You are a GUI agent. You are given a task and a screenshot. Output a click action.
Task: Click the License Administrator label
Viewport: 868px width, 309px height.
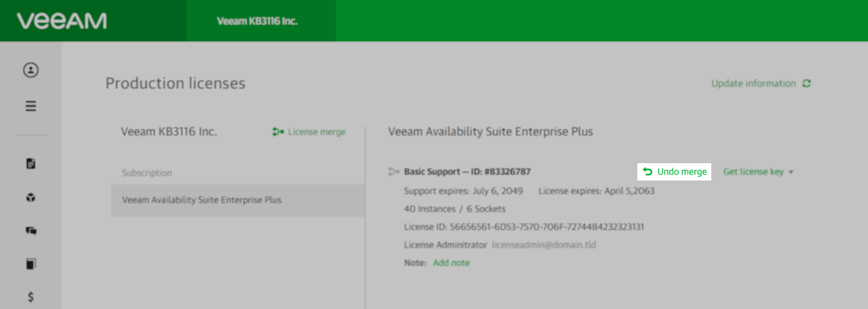(445, 245)
